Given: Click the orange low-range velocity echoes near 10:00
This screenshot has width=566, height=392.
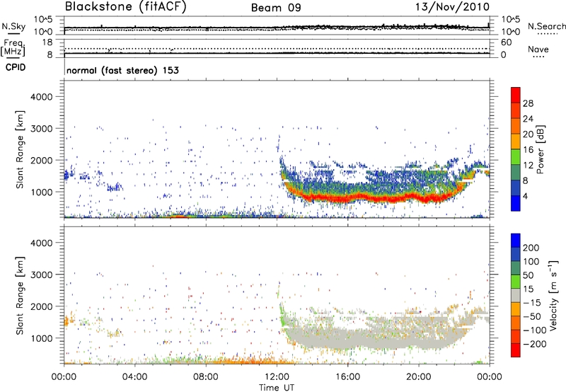Looking at the screenshot, I should point(241,362).
